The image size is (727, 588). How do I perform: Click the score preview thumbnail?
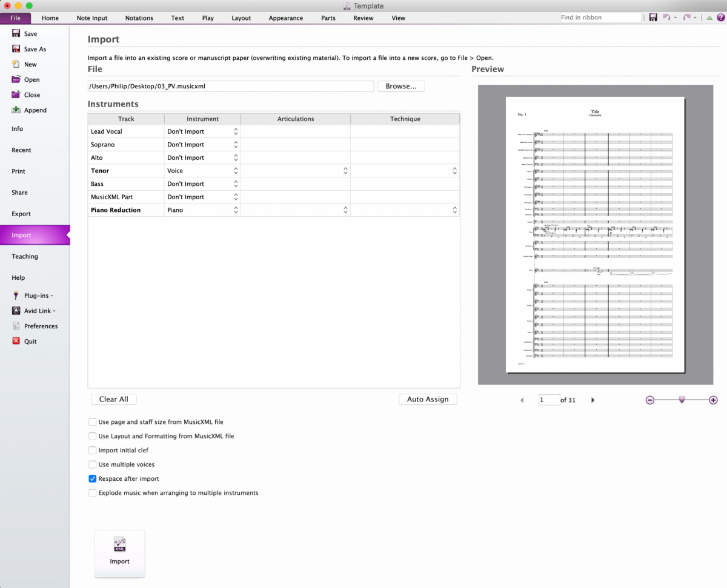(x=596, y=235)
